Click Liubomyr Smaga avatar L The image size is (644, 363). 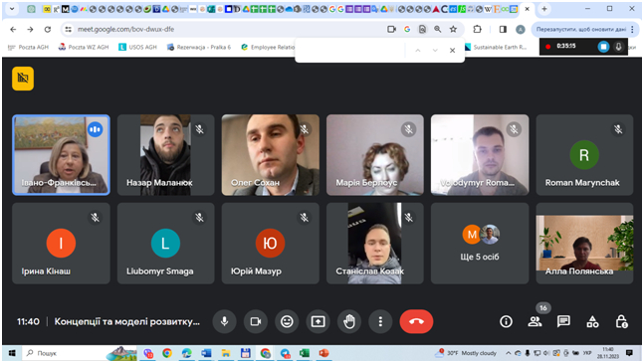click(165, 244)
